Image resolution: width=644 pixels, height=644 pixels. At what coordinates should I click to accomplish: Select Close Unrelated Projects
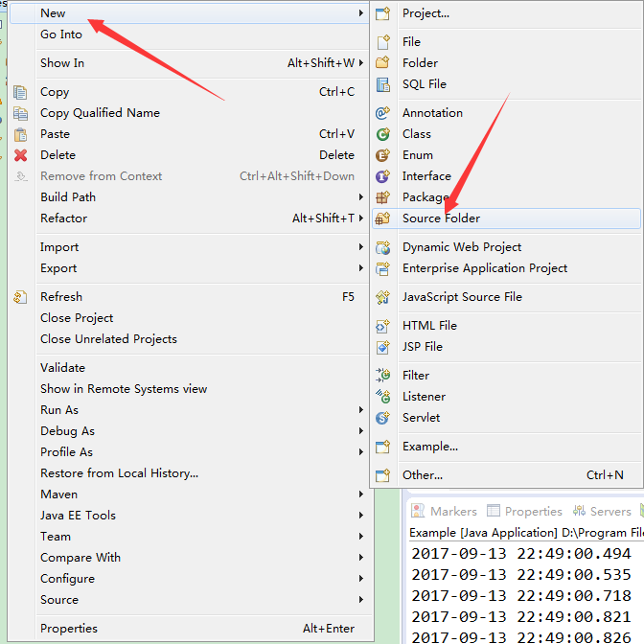coord(190,339)
